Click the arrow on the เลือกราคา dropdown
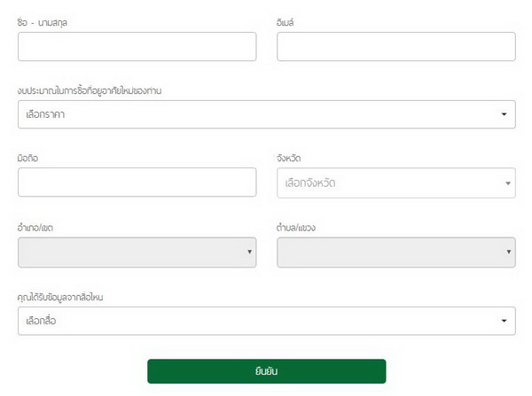The image size is (532, 396). pyautogui.click(x=504, y=114)
